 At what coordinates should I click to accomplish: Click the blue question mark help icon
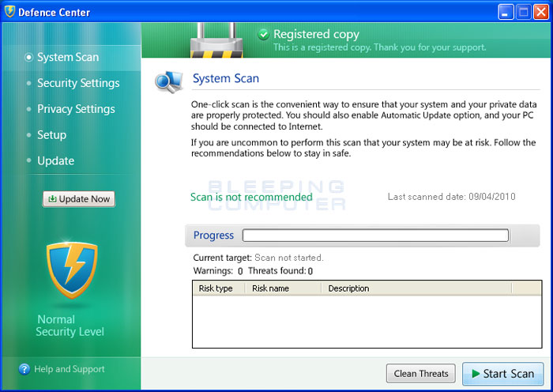(x=24, y=369)
